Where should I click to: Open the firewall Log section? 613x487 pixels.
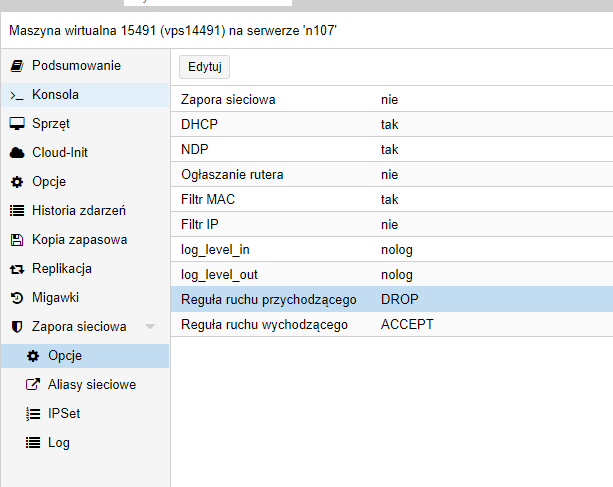point(58,443)
